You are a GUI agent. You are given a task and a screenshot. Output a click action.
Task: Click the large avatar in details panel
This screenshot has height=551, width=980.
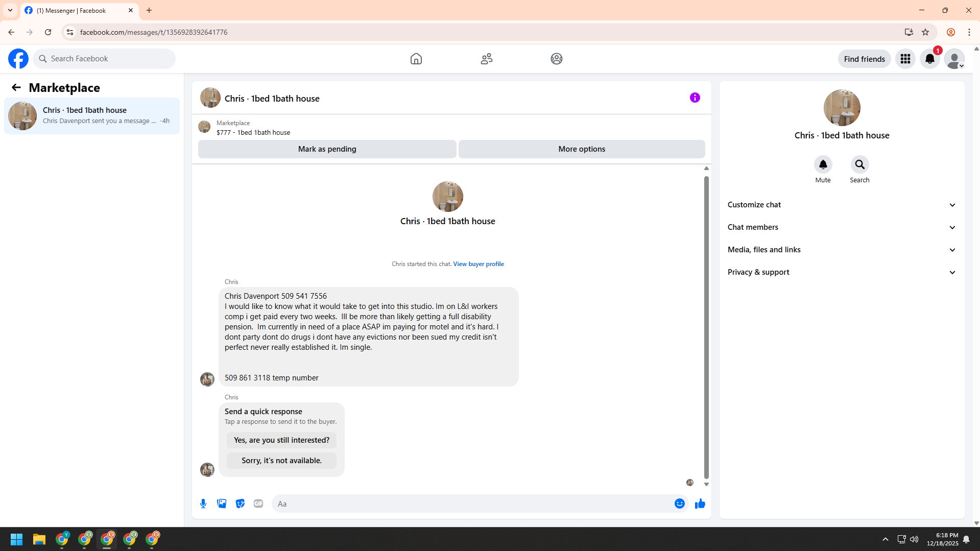[x=842, y=108]
